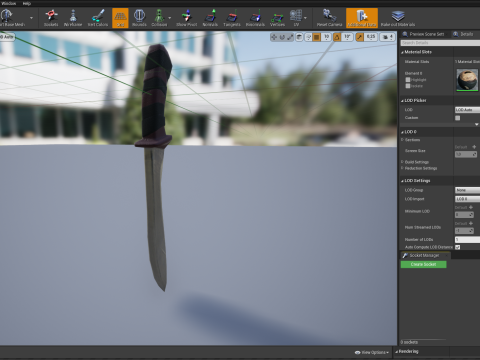Toggle grid snapping in viewport
Viewport: 480px width, 360px height.
[317, 37]
